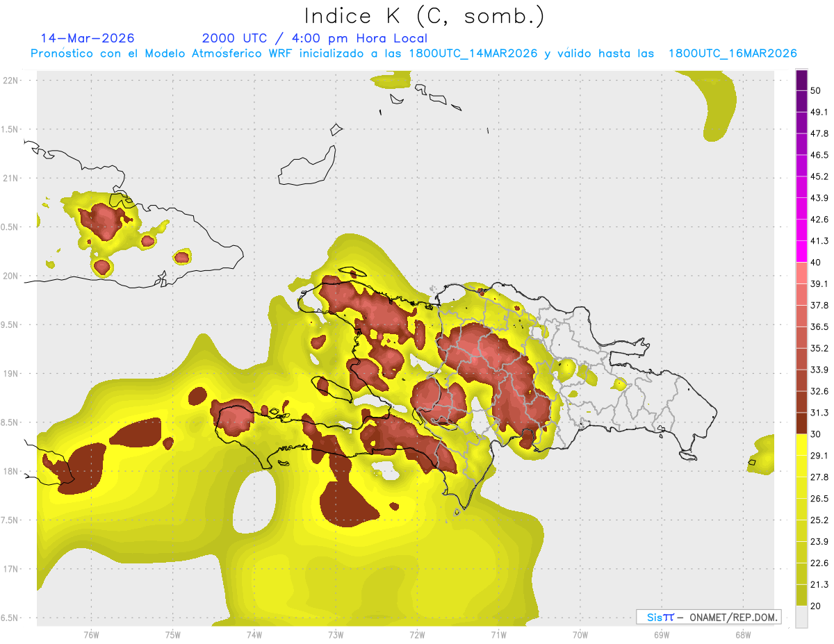This screenshot has width=834, height=644.
Task: Pick the "25.2" value on the color scale
Action: (819, 520)
